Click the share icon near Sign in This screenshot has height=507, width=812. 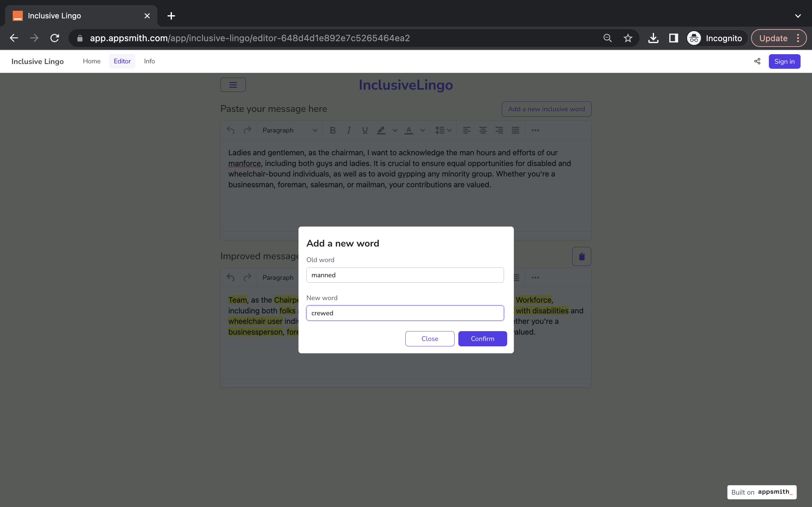[757, 61]
